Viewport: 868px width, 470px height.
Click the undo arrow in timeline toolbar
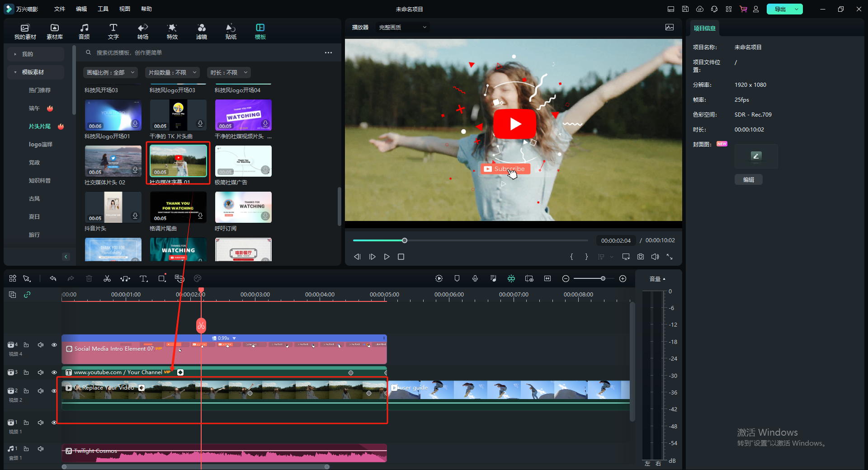[53, 279]
